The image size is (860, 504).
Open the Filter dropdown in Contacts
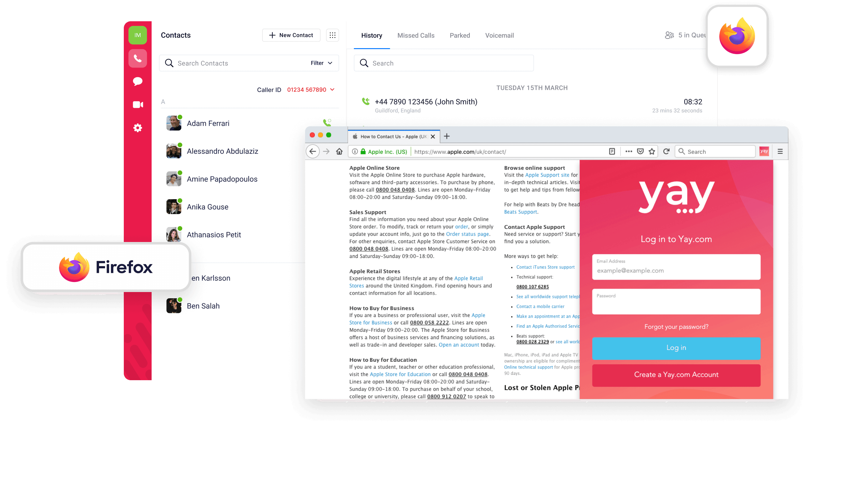tap(322, 63)
